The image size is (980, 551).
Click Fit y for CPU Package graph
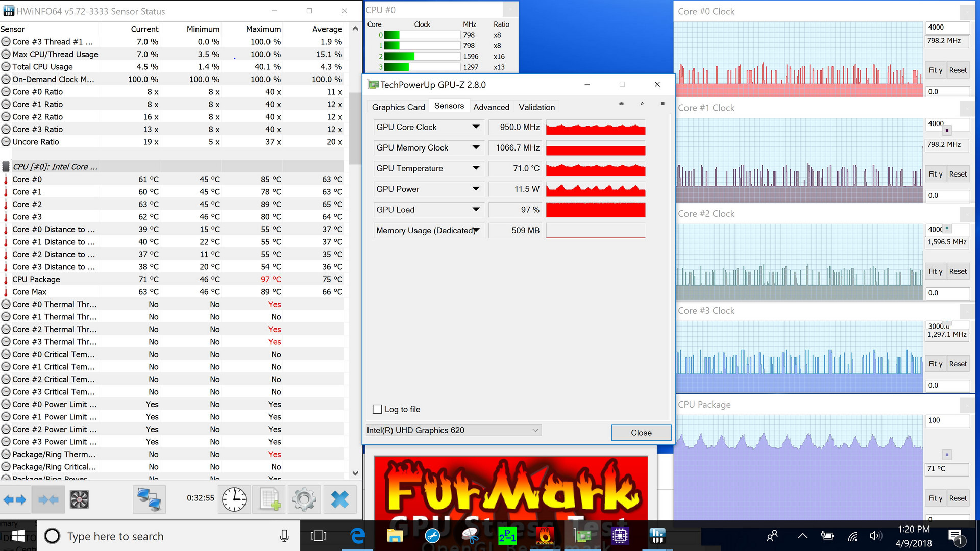point(935,498)
